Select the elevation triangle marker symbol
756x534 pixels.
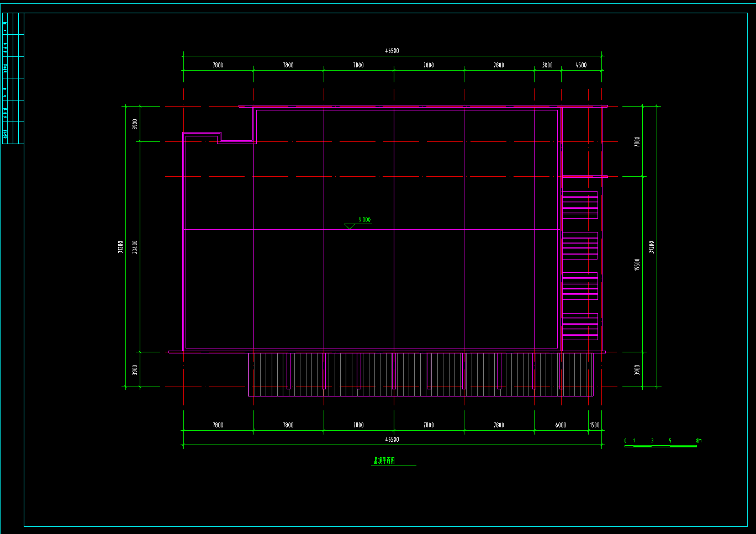pyautogui.click(x=349, y=226)
